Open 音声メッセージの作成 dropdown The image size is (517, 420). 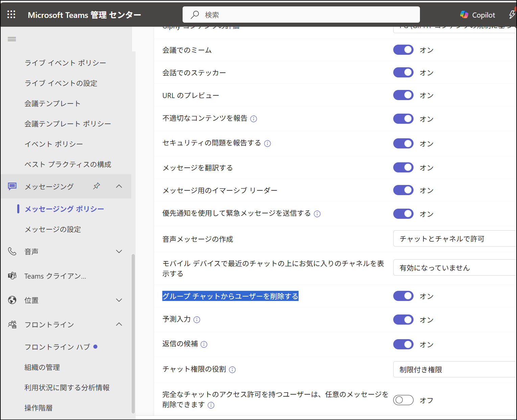click(455, 239)
